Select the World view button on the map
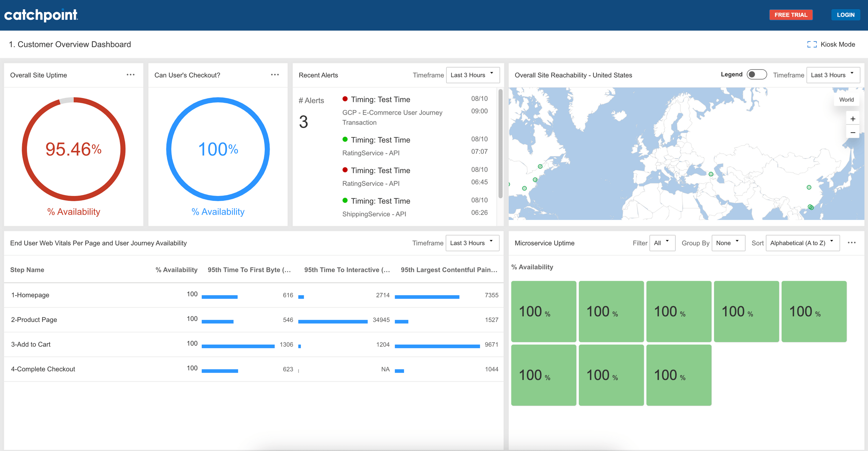This screenshot has height=451, width=868. tap(846, 99)
